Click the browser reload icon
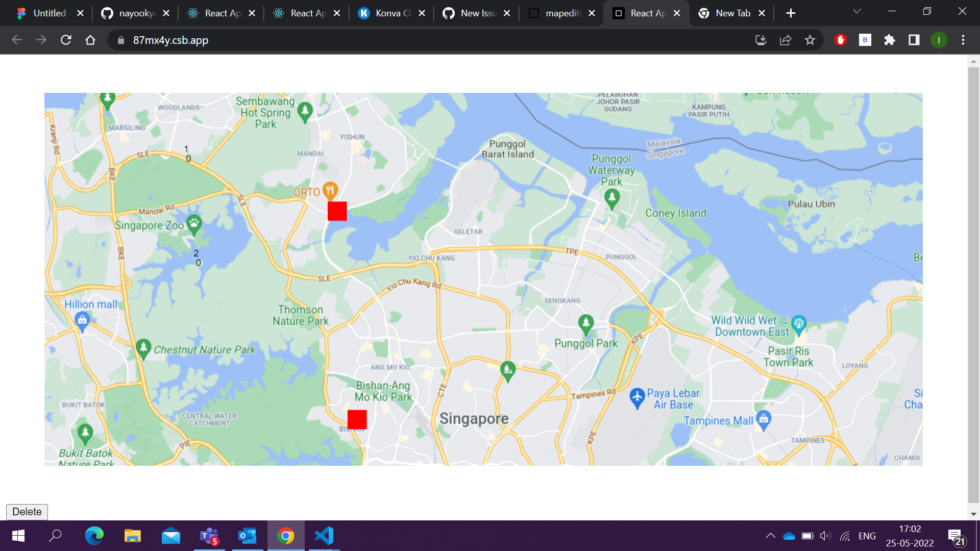Viewport: 980px width, 551px height. tap(66, 40)
